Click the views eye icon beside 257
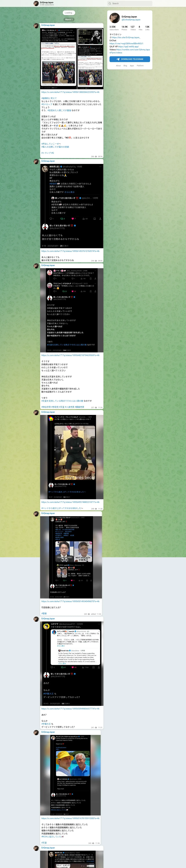Screen dimensions: 186x868 [x=96, y=407]
